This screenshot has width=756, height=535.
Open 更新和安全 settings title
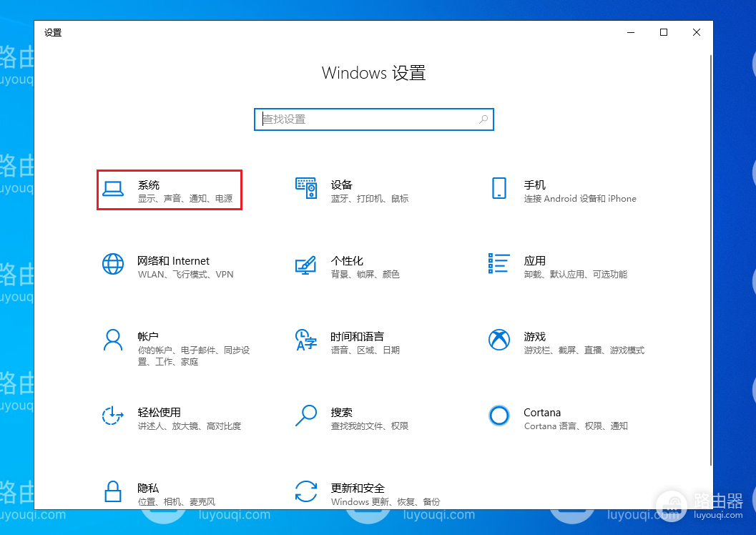pos(358,489)
